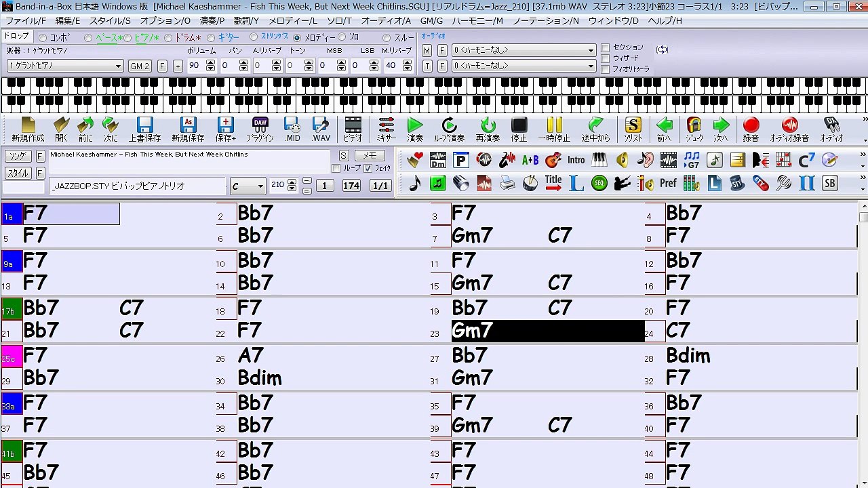The height and width of the screenshot is (488, 868).
Task: Open the lower ハーモニーなし harmony dropdown
Action: point(524,66)
